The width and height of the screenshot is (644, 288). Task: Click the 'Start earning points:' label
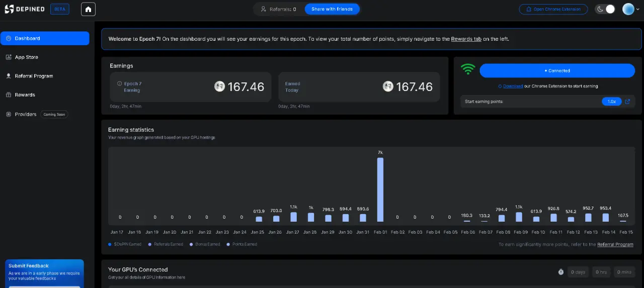(x=484, y=102)
